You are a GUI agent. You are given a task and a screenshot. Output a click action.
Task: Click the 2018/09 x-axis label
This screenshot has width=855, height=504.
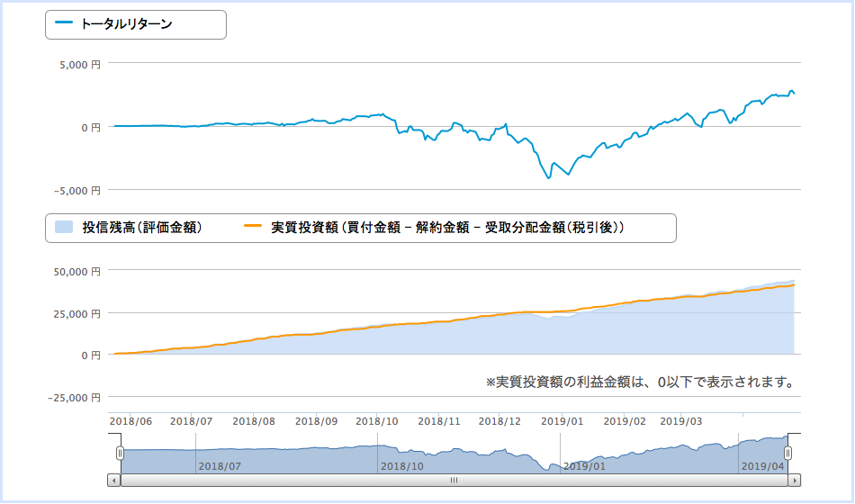[316, 421]
